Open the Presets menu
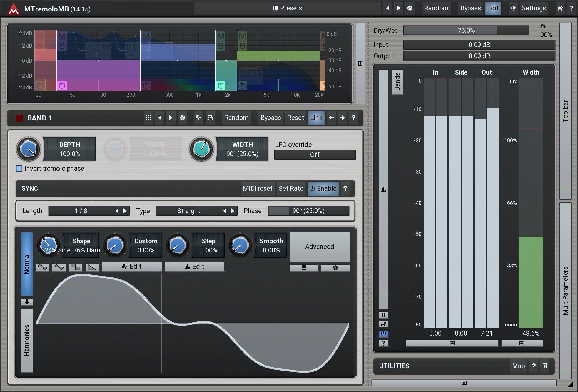The height and width of the screenshot is (392, 578). [x=287, y=8]
